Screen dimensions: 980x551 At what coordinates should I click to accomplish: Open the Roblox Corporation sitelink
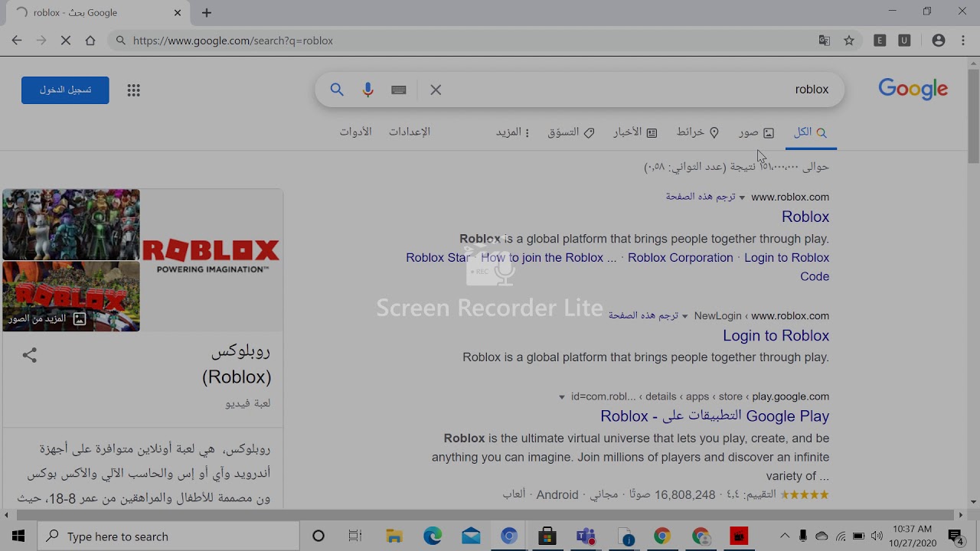pyautogui.click(x=680, y=258)
